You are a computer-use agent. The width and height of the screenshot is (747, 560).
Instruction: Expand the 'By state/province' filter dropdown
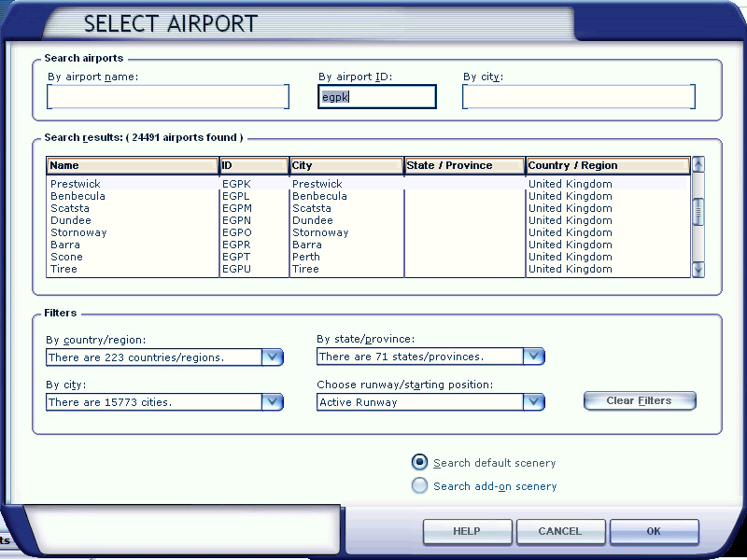coord(533,357)
